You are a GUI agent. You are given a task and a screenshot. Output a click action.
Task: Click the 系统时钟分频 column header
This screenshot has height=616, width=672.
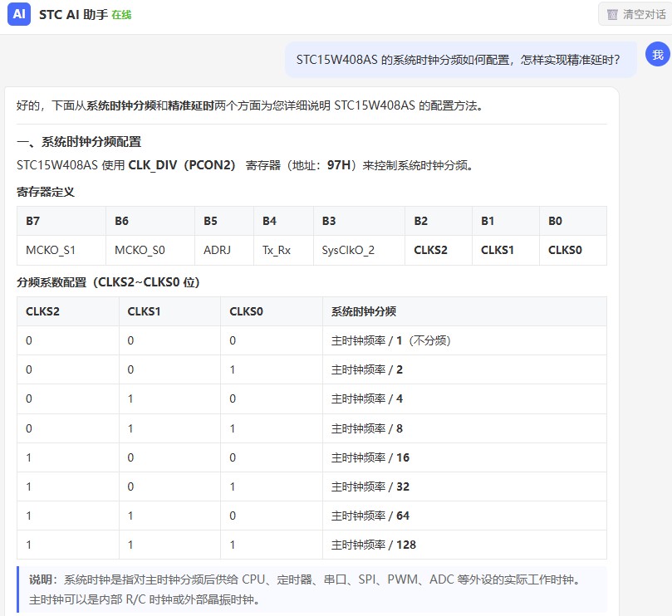tap(464, 311)
